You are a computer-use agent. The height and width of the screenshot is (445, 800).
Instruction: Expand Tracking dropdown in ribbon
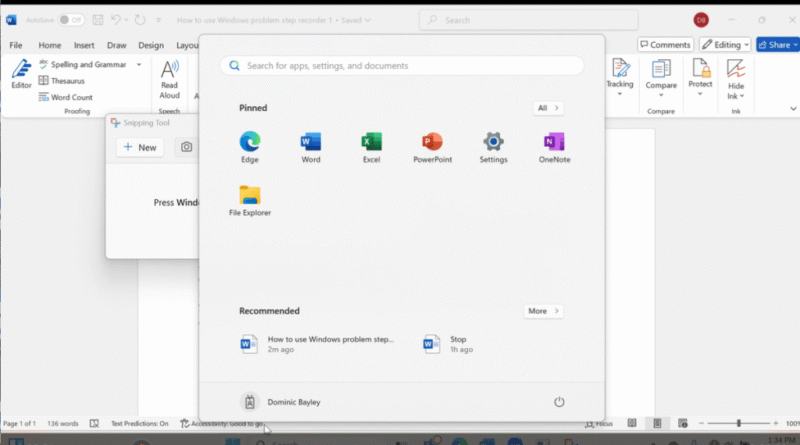point(619,78)
